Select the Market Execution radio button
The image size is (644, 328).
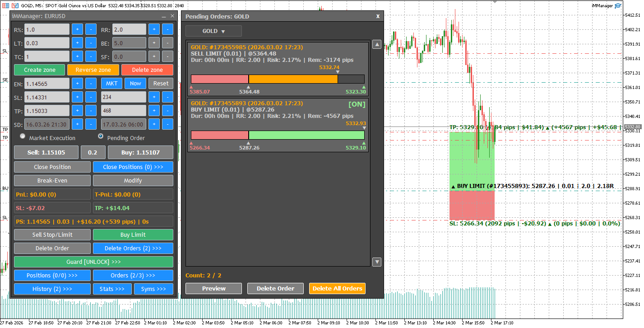click(22, 137)
